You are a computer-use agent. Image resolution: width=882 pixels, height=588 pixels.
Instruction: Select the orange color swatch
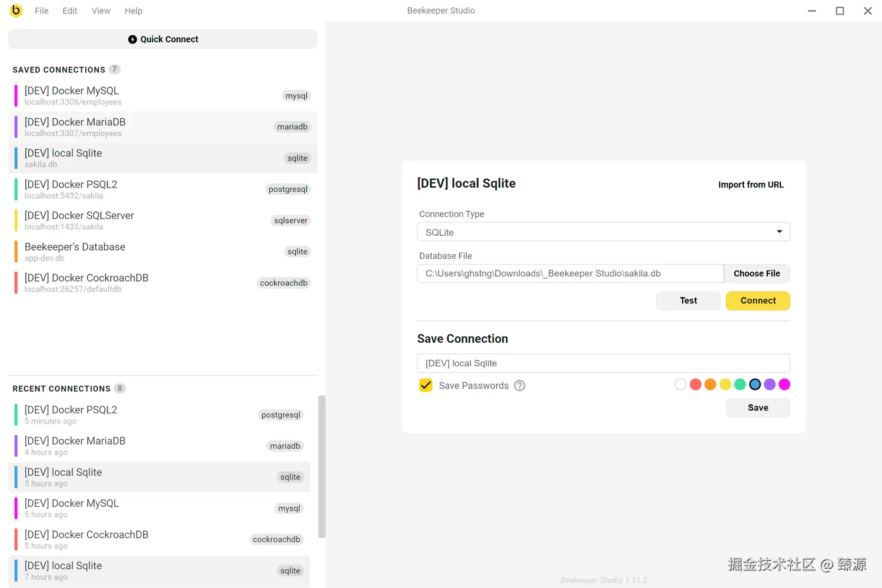click(x=710, y=385)
